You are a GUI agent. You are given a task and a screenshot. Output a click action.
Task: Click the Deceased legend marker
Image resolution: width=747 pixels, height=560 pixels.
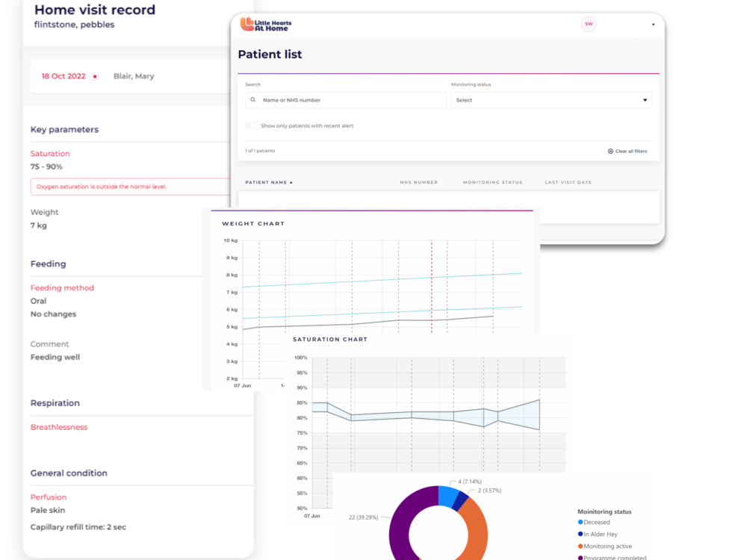click(580, 523)
